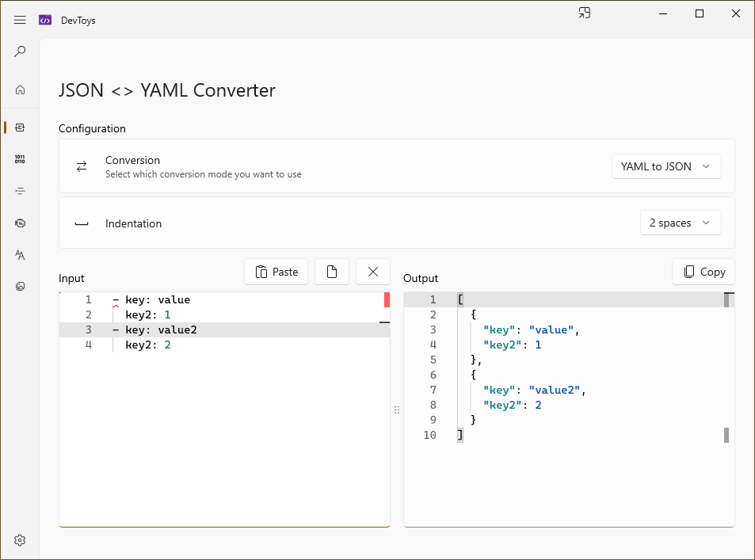Open the YAML to JSON conversion dropdown
Screen dimensions: 755x560
point(666,166)
